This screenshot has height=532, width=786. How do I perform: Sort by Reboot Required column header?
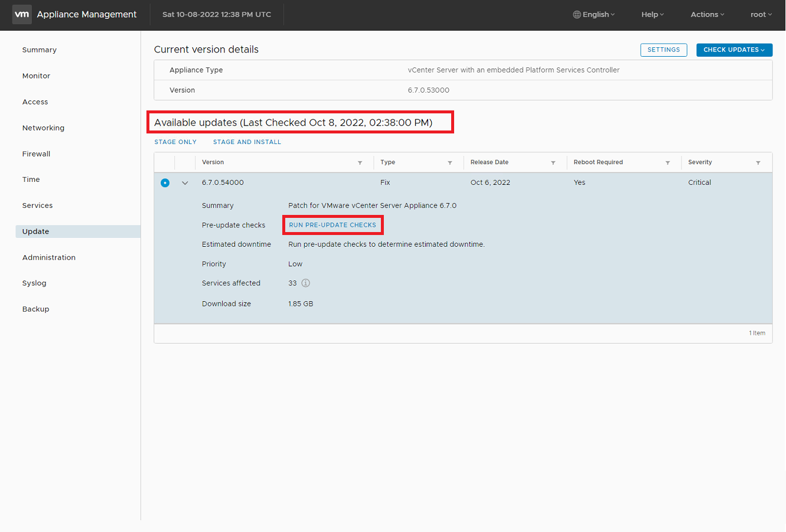598,162
